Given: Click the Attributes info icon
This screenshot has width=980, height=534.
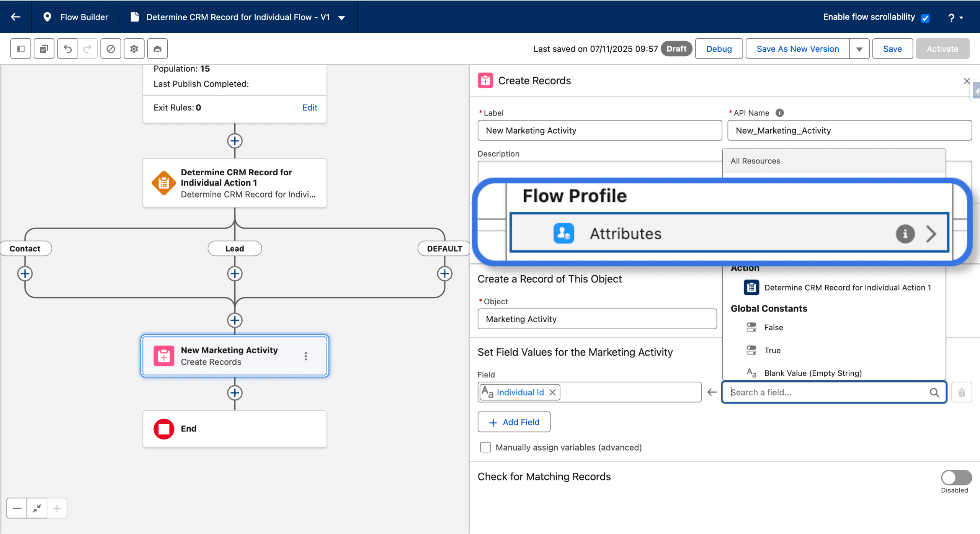Looking at the screenshot, I should click(905, 234).
